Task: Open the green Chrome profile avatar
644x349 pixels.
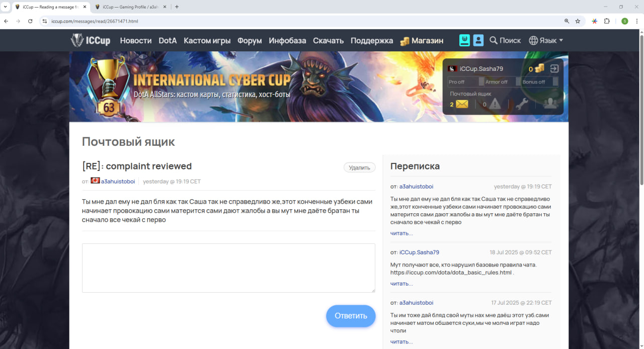Action: [x=625, y=21]
